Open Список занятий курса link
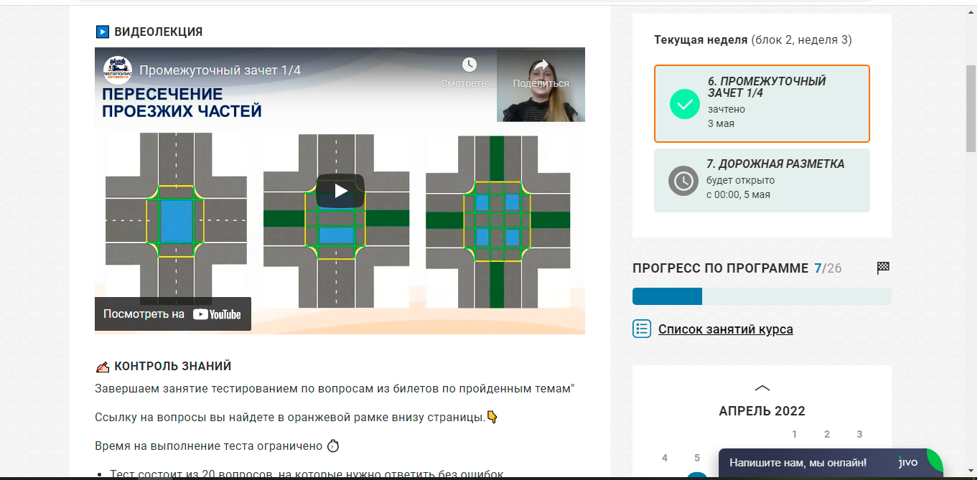 pos(725,329)
